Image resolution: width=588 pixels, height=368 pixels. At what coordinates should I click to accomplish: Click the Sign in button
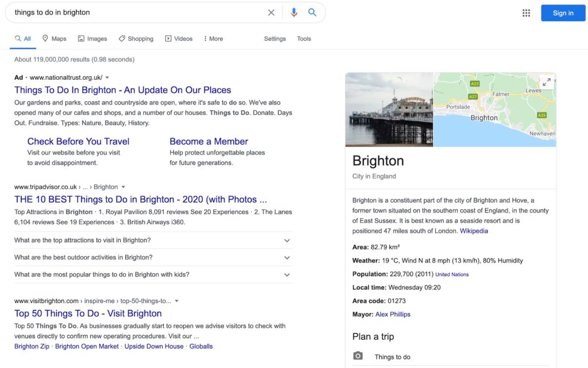[x=563, y=13]
